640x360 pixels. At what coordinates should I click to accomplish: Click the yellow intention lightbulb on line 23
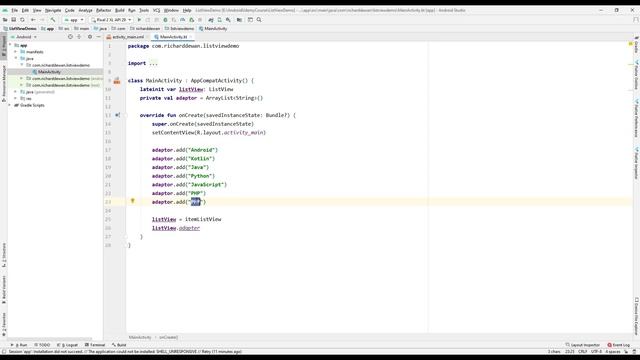pyautogui.click(x=132, y=201)
